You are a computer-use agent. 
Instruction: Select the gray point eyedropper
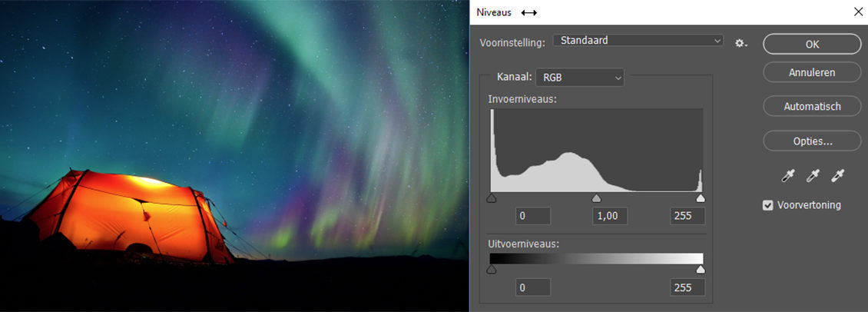(x=813, y=176)
